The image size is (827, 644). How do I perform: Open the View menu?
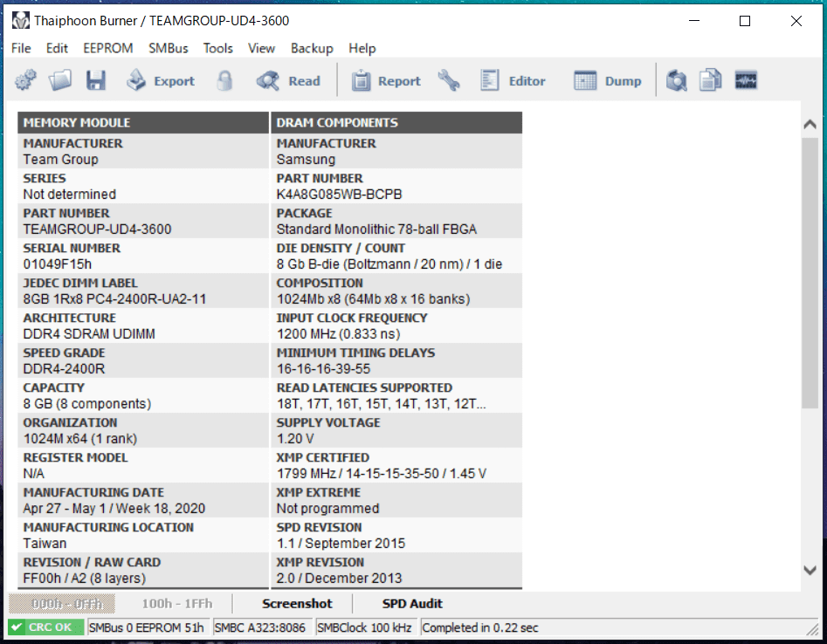(262, 49)
